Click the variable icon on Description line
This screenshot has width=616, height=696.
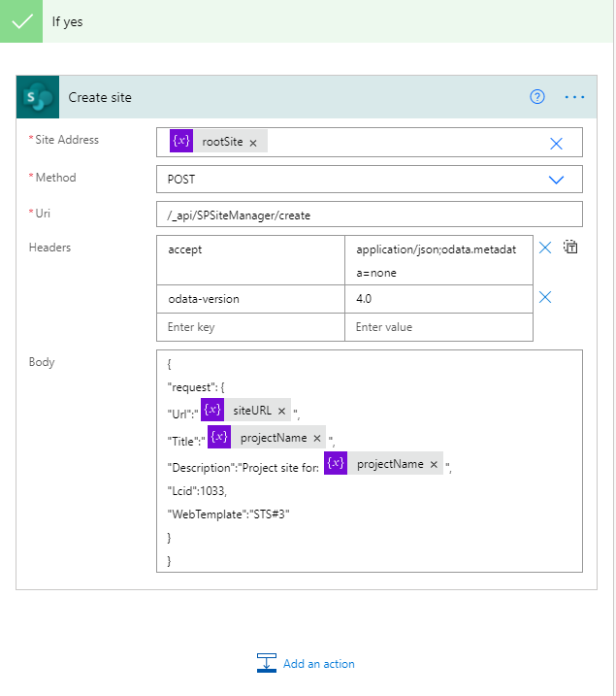[x=336, y=463]
